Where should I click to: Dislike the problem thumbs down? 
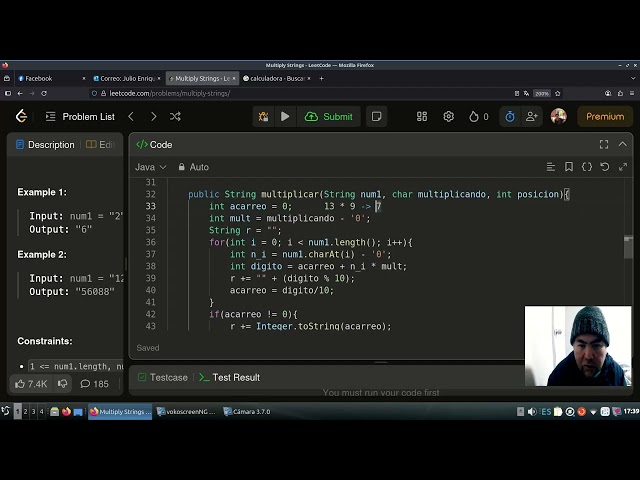(62, 384)
